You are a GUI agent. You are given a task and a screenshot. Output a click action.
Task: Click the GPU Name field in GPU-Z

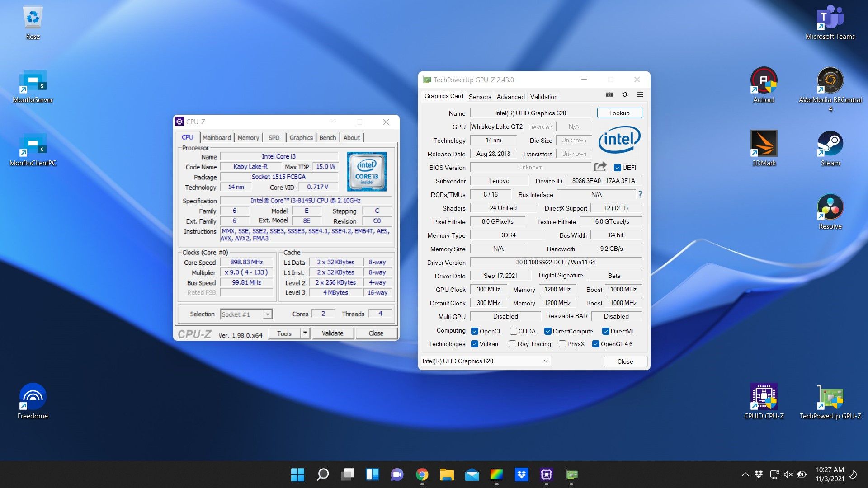[531, 113]
